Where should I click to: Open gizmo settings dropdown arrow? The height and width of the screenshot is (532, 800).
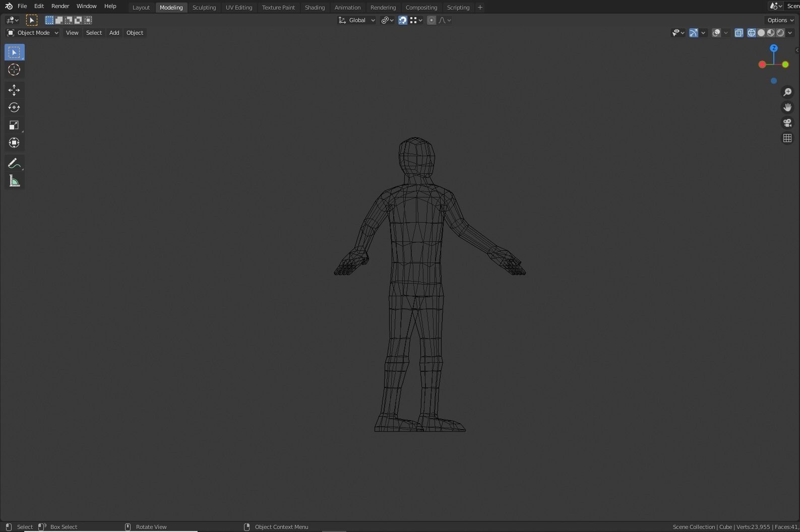(703, 33)
